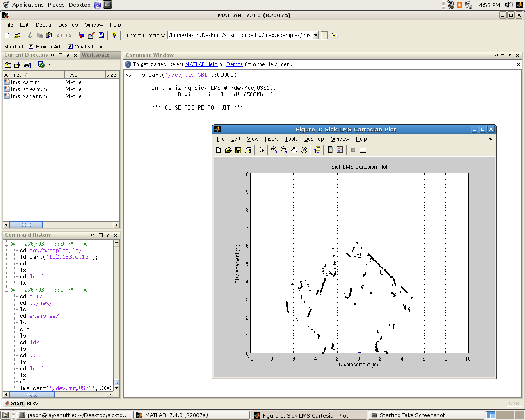
Task: Collapse the 2/6/08 4:51 PM history group
Action: point(7,290)
